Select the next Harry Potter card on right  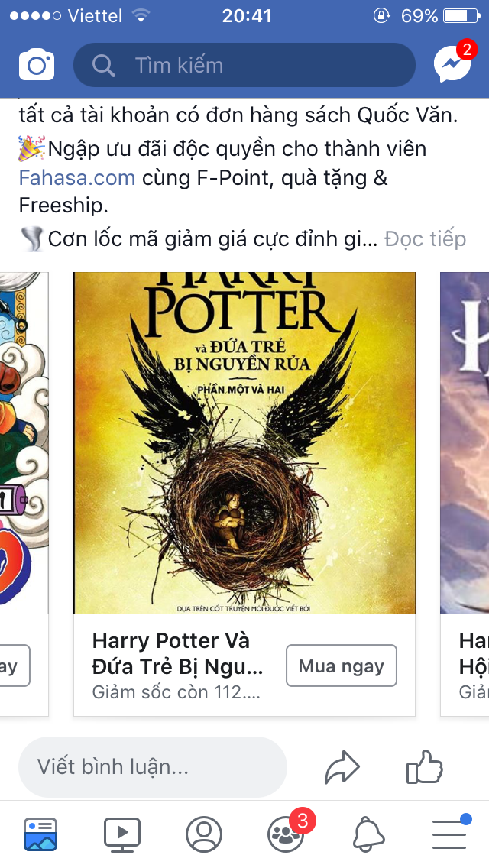[465, 494]
